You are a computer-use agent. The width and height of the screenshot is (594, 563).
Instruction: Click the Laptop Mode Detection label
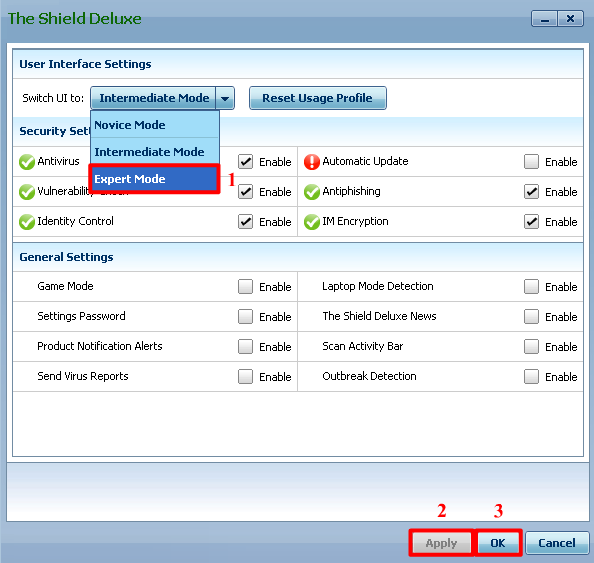[x=378, y=286]
